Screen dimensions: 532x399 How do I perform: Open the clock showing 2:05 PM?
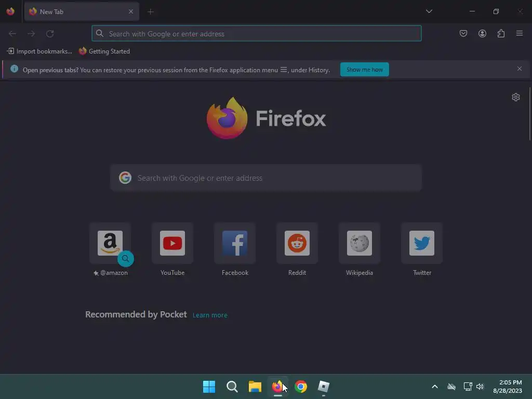coord(507,387)
